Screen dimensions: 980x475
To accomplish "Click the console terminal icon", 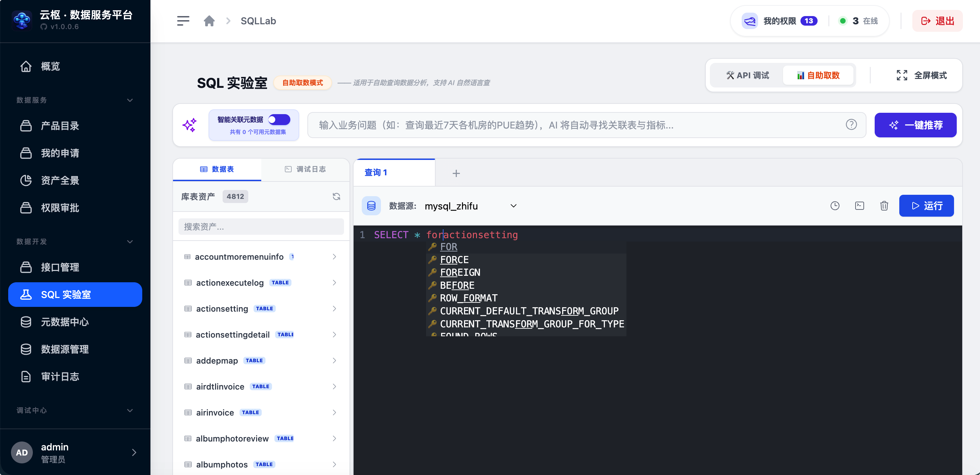I will coord(859,206).
